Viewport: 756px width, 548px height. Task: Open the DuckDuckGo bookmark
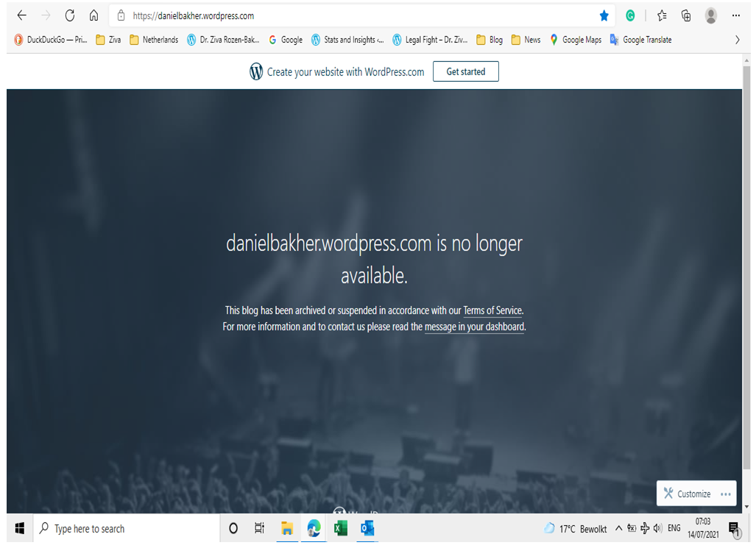click(51, 40)
